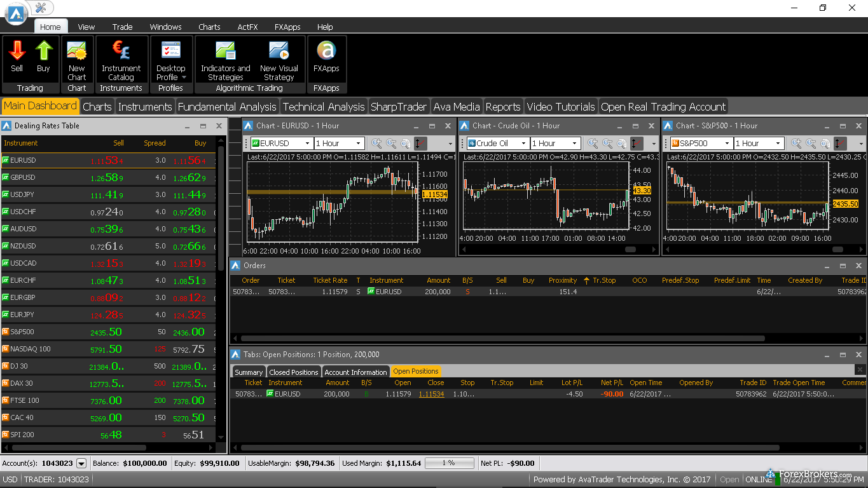
Task: Click Open Real Trading Account
Action: click(x=663, y=107)
